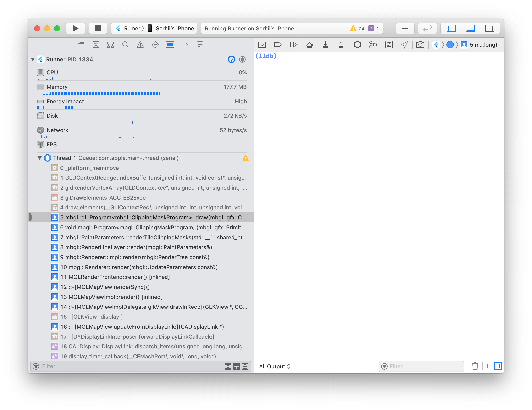Click Environment Overrides button
The width and height of the screenshot is (532, 410).
click(x=389, y=45)
